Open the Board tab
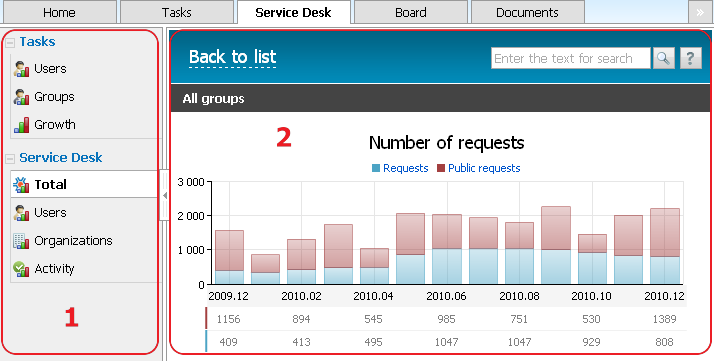This screenshot has height=361, width=714. point(411,12)
